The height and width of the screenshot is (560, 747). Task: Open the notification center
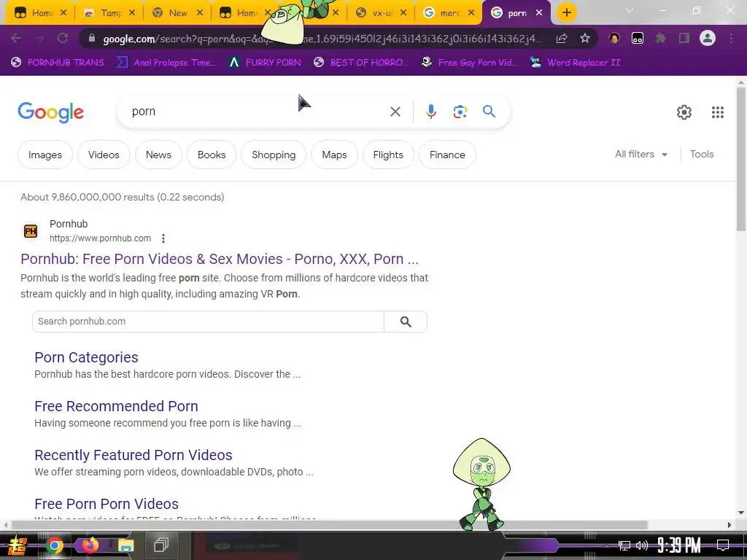click(723, 545)
